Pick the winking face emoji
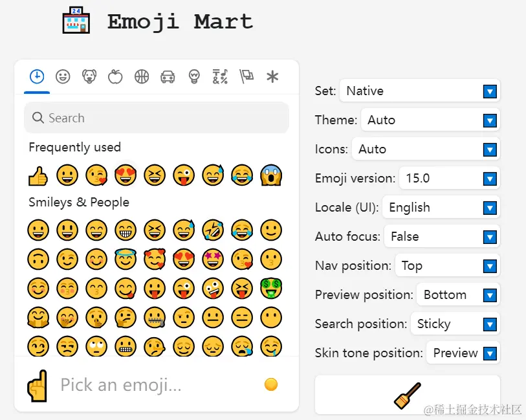This screenshot has width=526, height=420. (x=67, y=260)
